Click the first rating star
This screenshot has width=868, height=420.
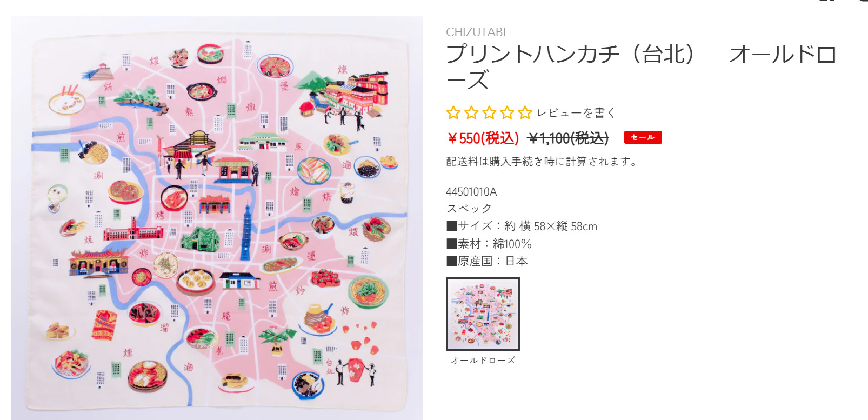coord(453,112)
